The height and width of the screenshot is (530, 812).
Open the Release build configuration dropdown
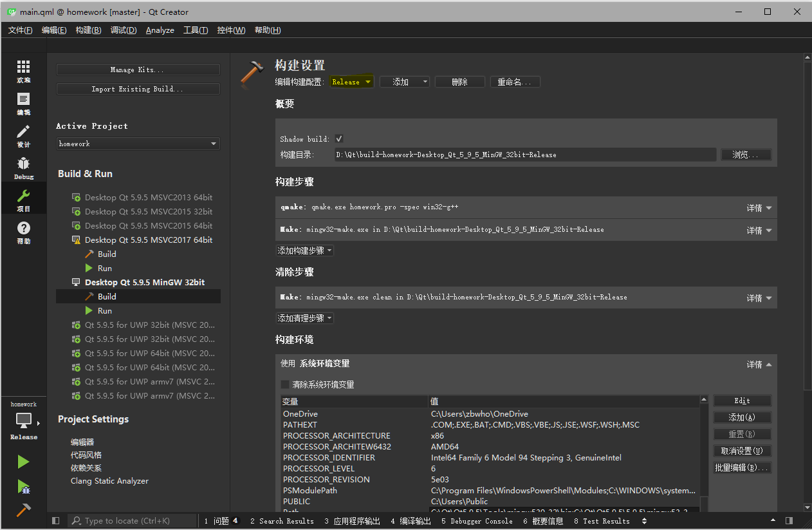pyautogui.click(x=351, y=82)
